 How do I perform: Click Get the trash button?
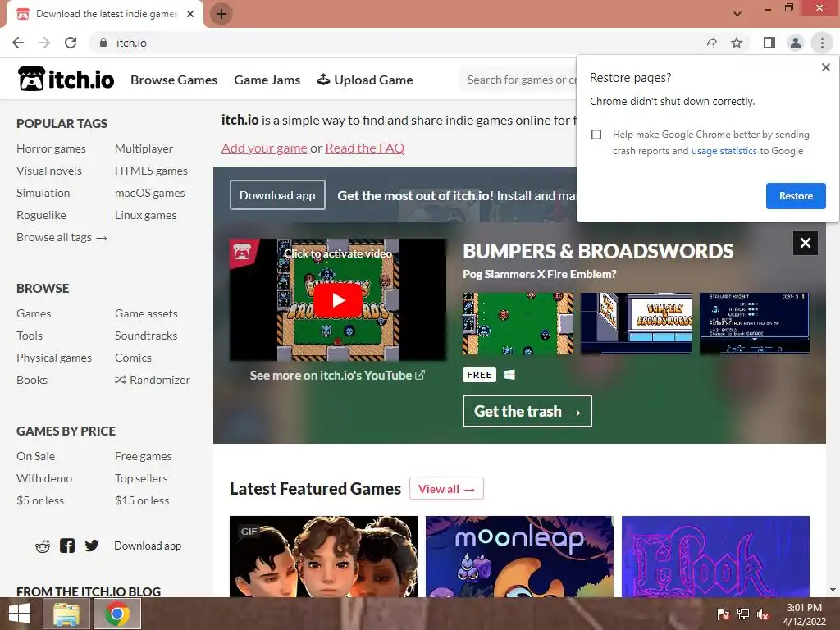[527, 411]
